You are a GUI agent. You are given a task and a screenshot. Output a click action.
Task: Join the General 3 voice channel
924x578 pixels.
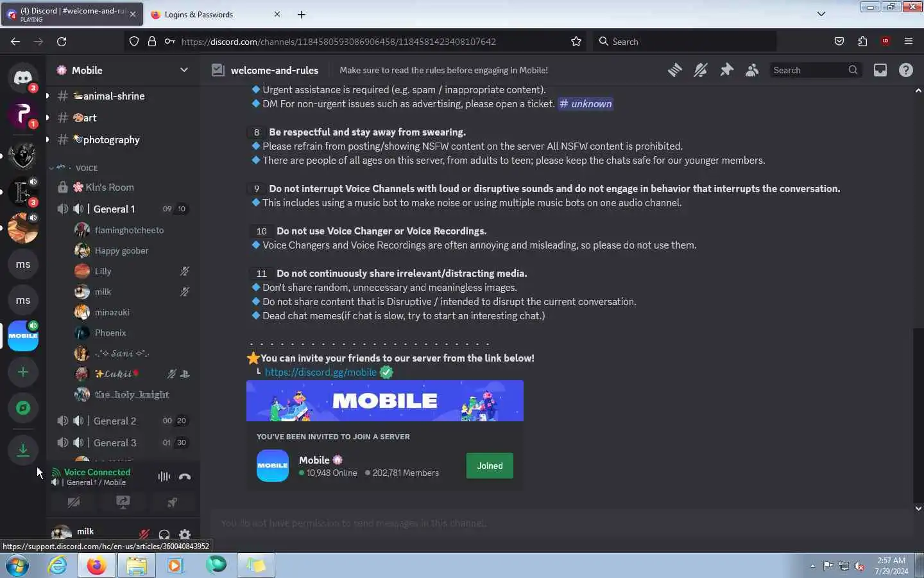122,442
